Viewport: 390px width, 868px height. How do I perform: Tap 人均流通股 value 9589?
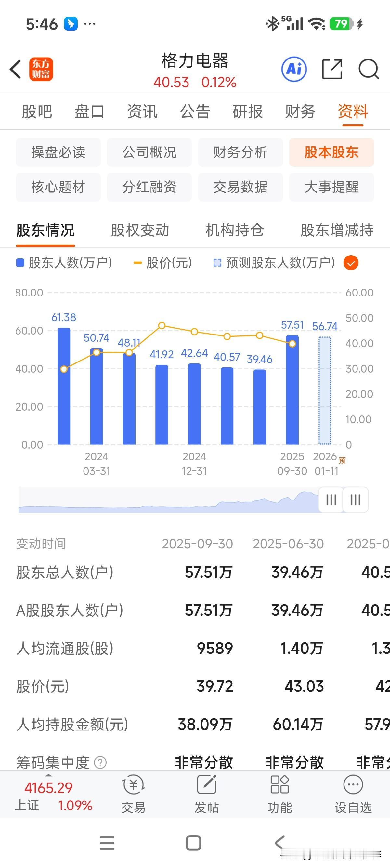(215, 648)
